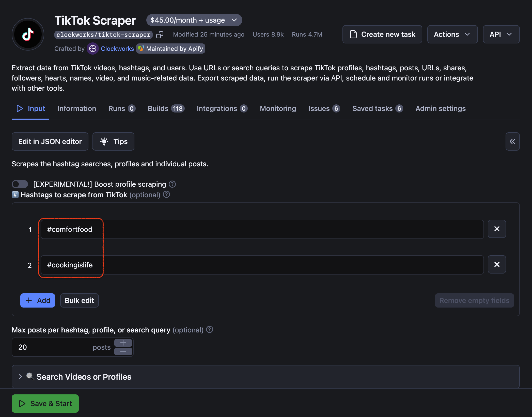
Task: Remove the #comfortfood hashtag with its X icon
Action: point(497,229)
